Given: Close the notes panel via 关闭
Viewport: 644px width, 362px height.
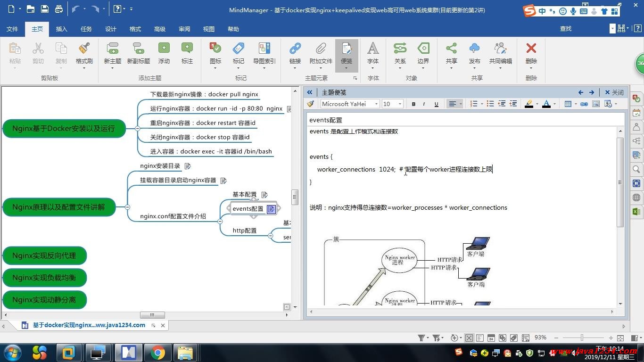Looking at the screenshot, I should [614, 92].
